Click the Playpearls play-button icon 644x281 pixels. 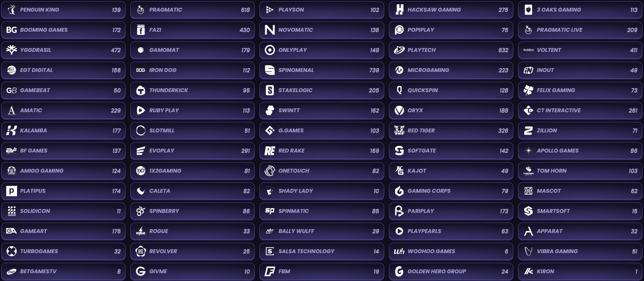tap(399, 231)
